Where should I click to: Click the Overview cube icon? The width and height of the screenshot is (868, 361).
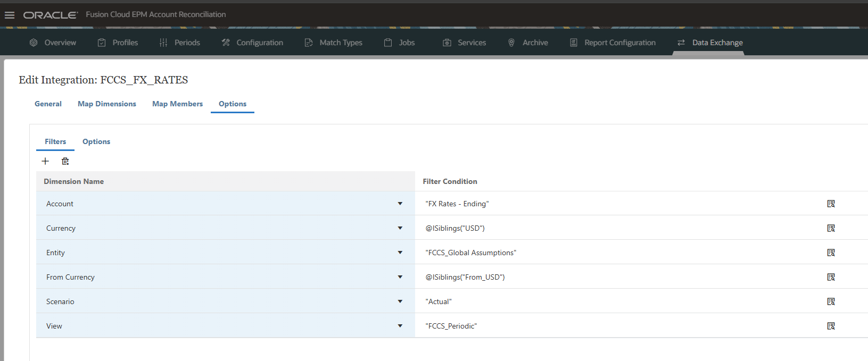point(34,43)
